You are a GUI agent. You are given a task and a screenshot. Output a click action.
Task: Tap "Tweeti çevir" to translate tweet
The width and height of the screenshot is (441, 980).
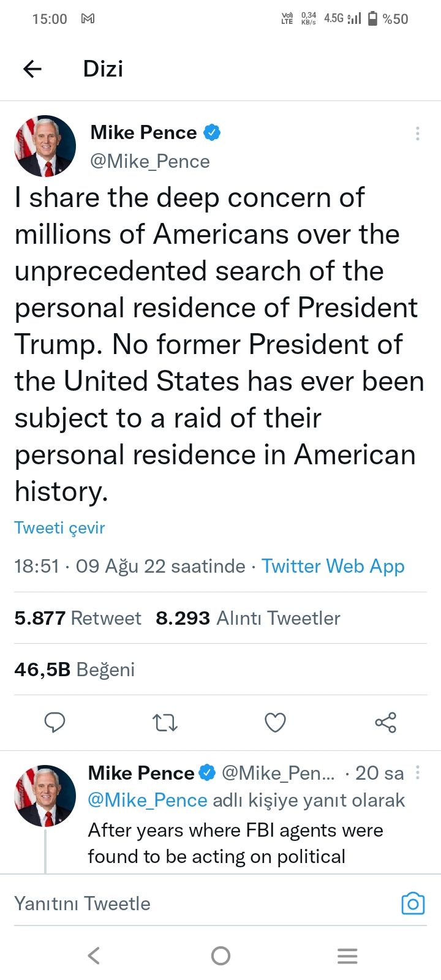click(60, 528)
